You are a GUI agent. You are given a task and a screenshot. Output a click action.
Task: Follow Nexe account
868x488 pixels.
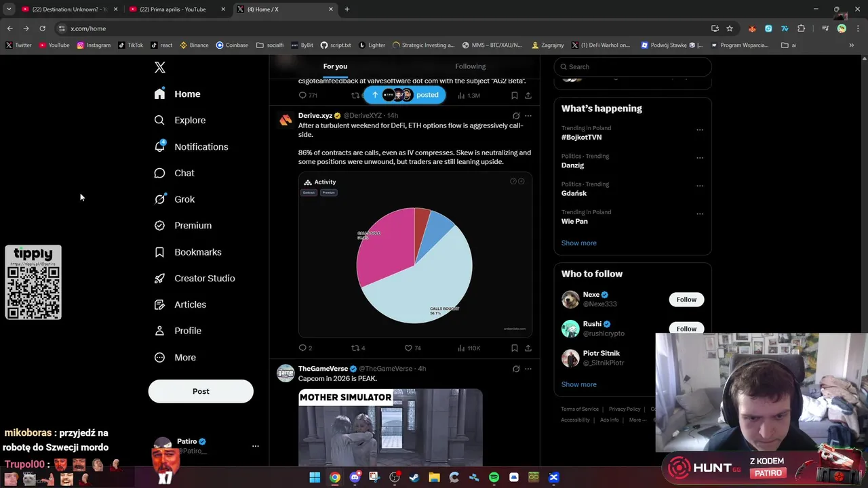pyautogui.click(x=686, y=300)
